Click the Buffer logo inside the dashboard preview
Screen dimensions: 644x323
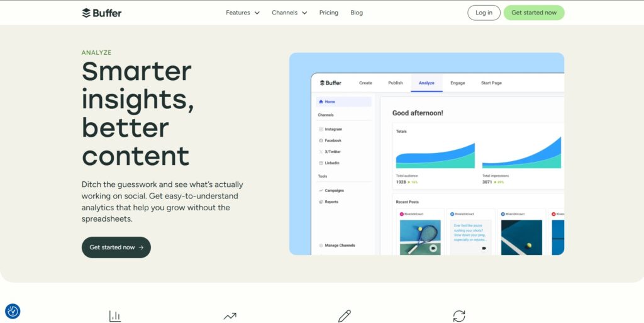point(331,83)
